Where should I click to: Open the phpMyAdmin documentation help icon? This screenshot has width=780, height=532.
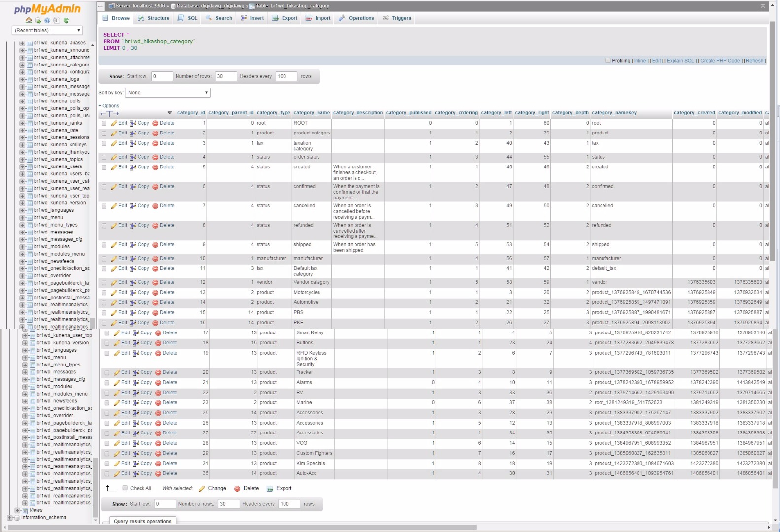click(47, 21)
